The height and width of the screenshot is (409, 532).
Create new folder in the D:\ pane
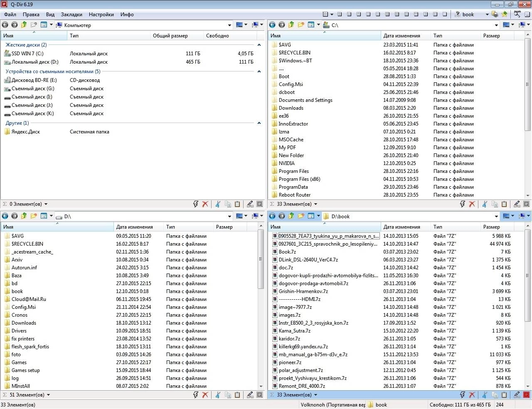(x=34, y=216)
